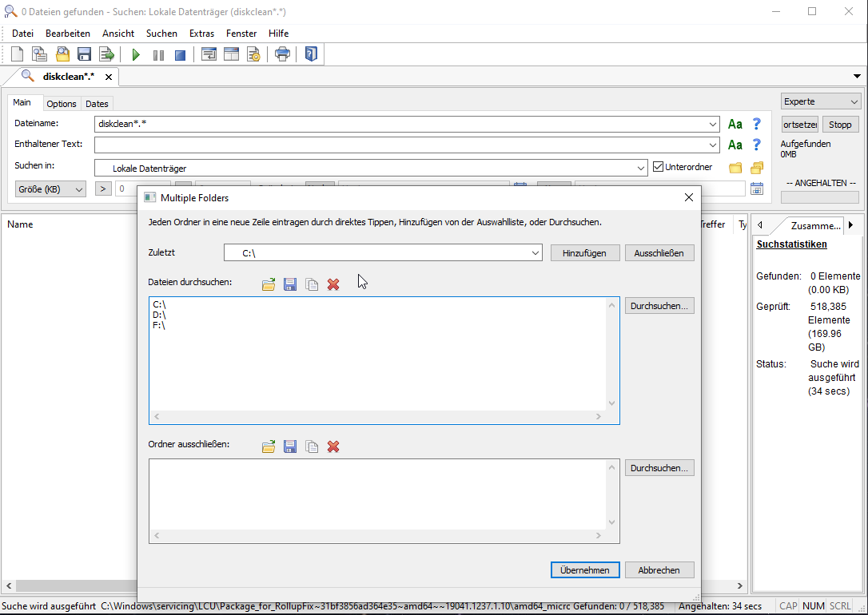
Task: Click the window layout toolbar icon
Action: (x=232, y=54)
